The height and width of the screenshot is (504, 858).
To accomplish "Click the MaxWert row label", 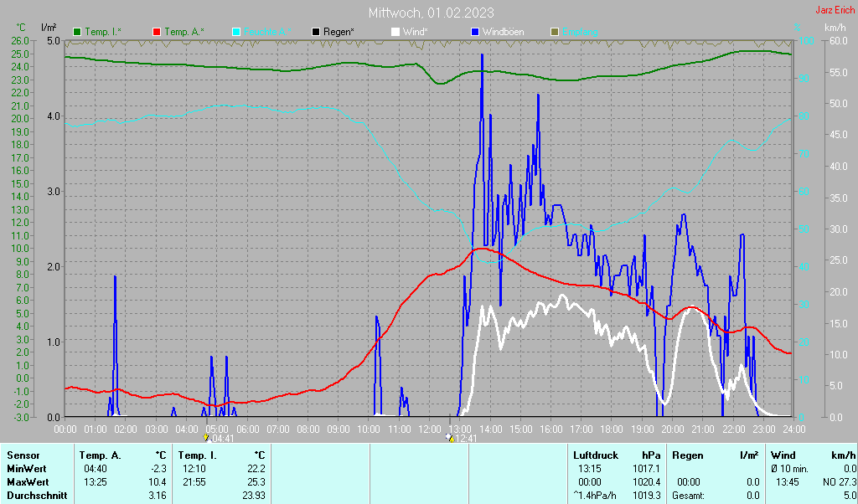I will 29,482.
